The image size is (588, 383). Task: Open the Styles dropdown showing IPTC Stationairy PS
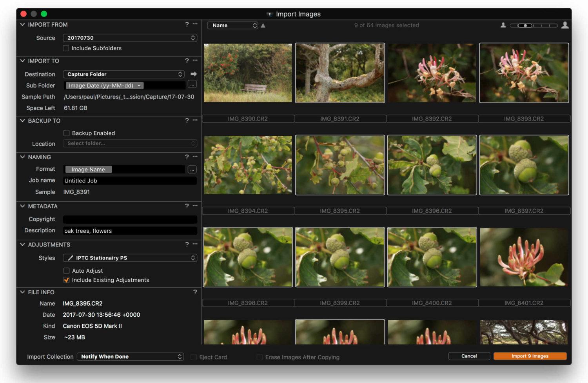(x=130, y=258)
